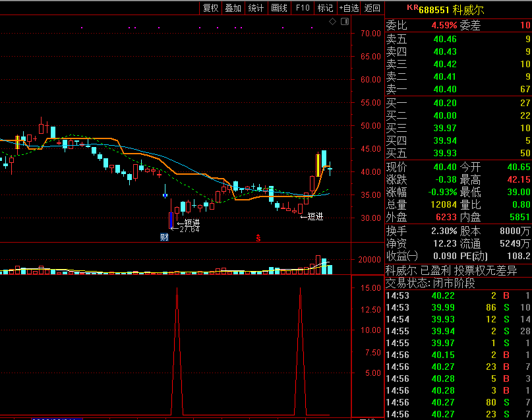Click 买五 price 39.93
The image size is (532, 420).
click(x=445, y=154)
